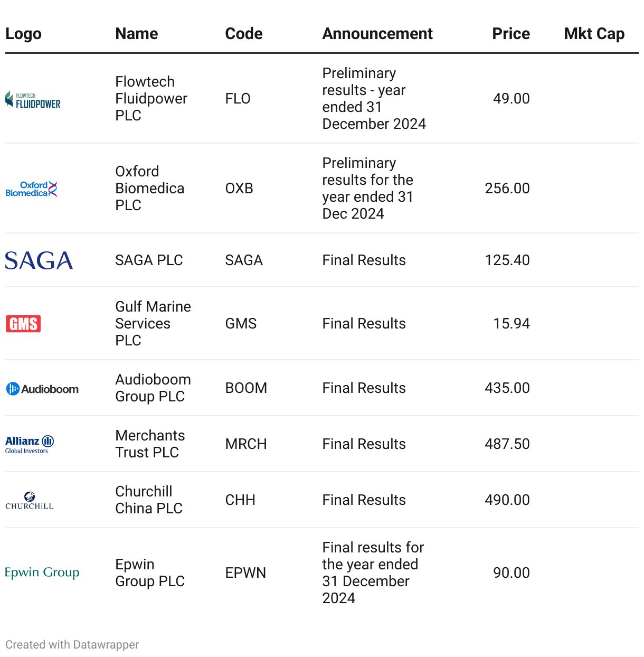Viewport: 644px width, 657px height.
Task: Click the Code column header
Action: [x=243, y=34]
